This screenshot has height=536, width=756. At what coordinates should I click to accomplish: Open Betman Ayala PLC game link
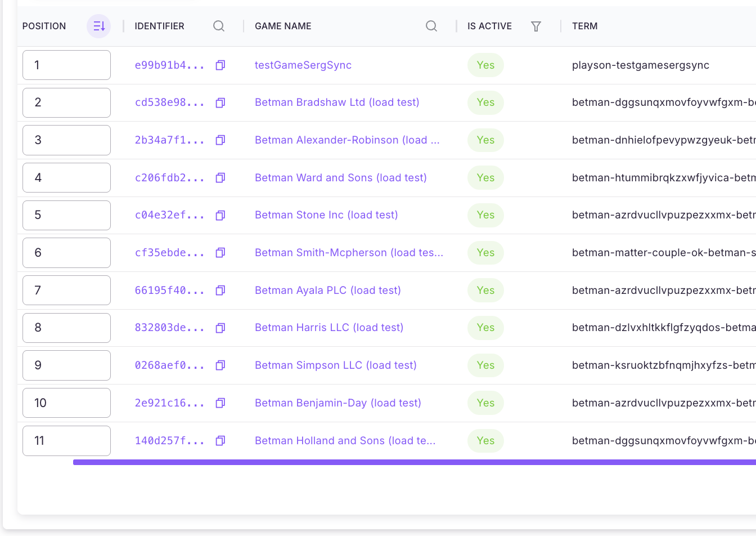tap(328, 291)
